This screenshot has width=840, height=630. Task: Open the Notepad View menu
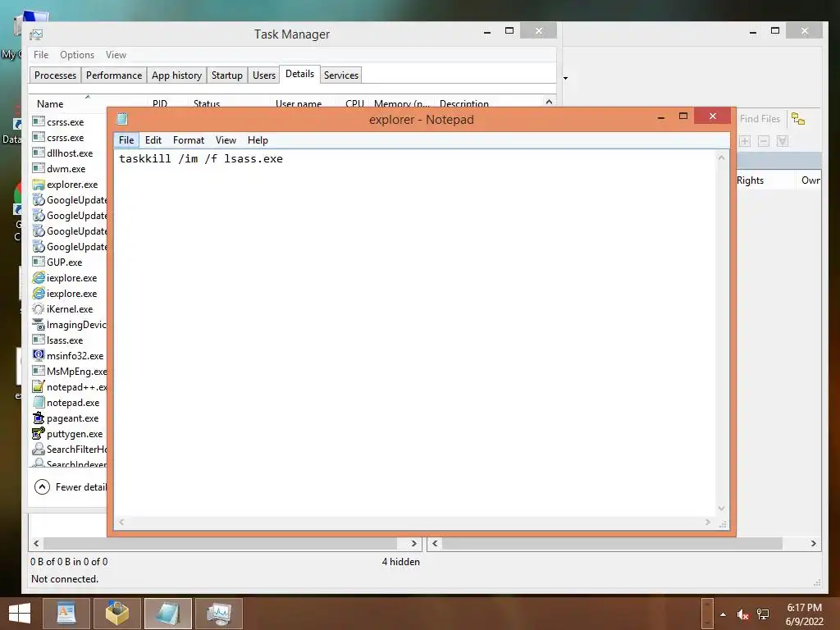[x=226, y=139]
